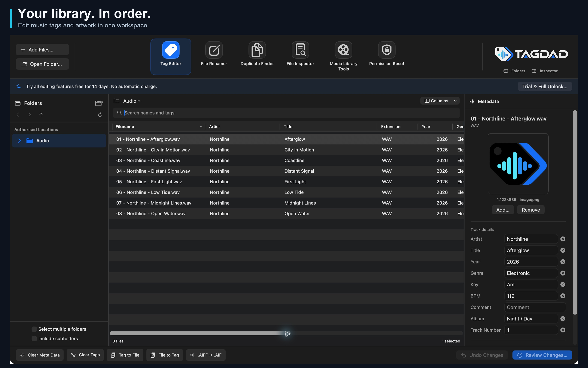Select row 03 - Northline - Coastline.wav
Screen dimensions: 588x368
[x=286, y=160]
